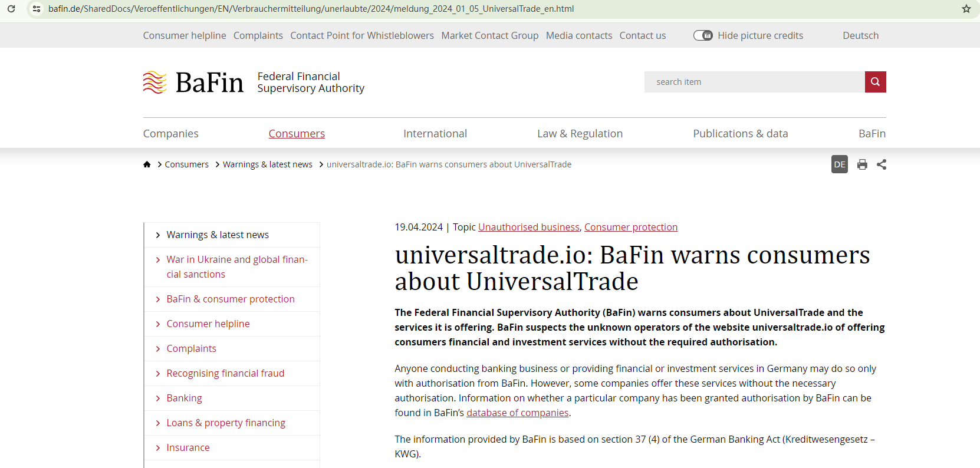The height and width of the screenshot is (468, 980).
Task: Open the International main menu
Action: click(x=435, y=134)
